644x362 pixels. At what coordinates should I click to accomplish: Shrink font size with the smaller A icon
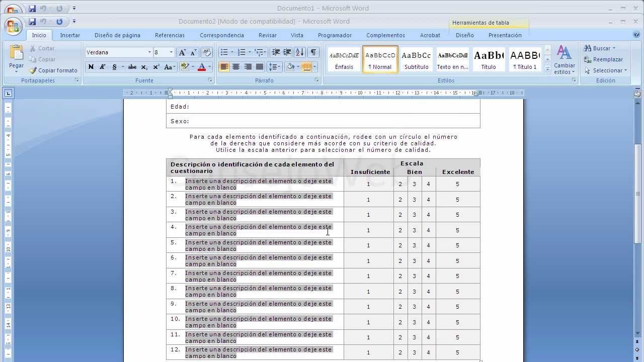click(193, 52)
